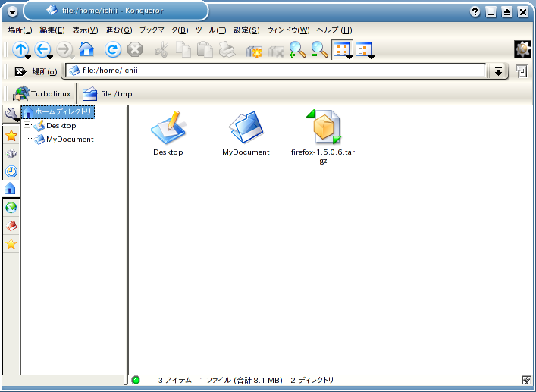536x392 pixels.
Task: Click the Paste clipboard icon
Action: 205,49
